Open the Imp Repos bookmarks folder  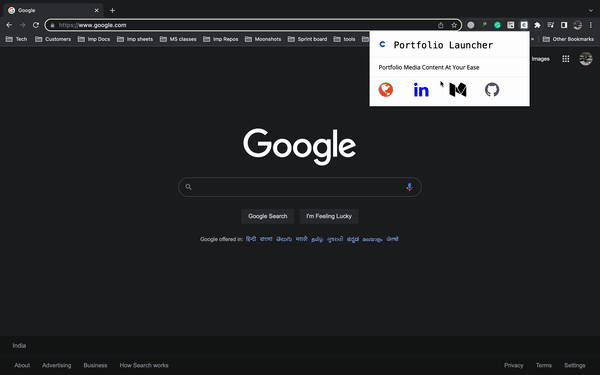(221, 39)
